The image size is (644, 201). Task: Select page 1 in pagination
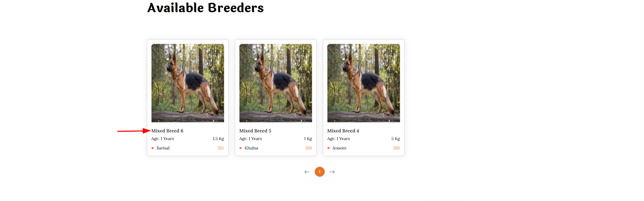[319, 172]
